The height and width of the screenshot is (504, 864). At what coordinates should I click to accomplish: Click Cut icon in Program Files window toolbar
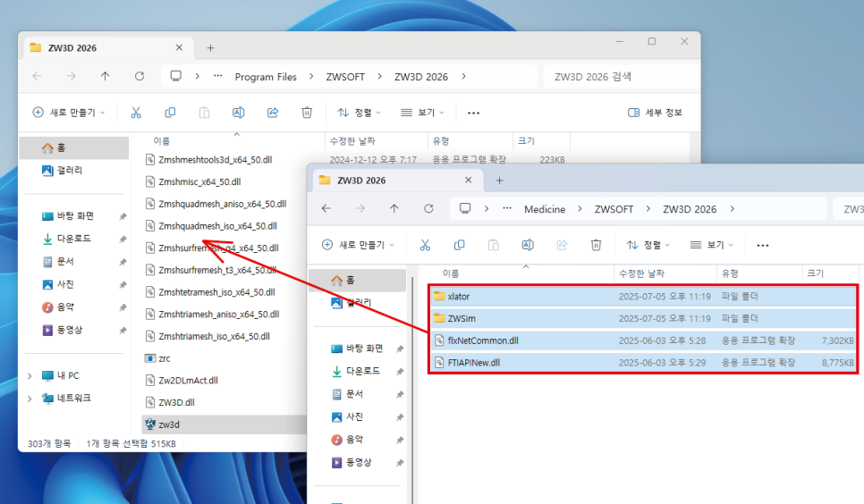(136, 113)
